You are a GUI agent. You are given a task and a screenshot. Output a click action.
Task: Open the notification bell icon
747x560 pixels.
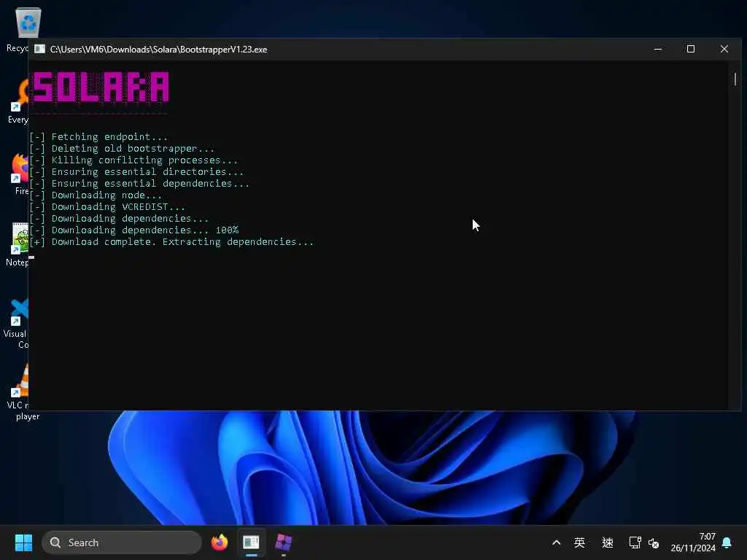(x=727, y=542)
